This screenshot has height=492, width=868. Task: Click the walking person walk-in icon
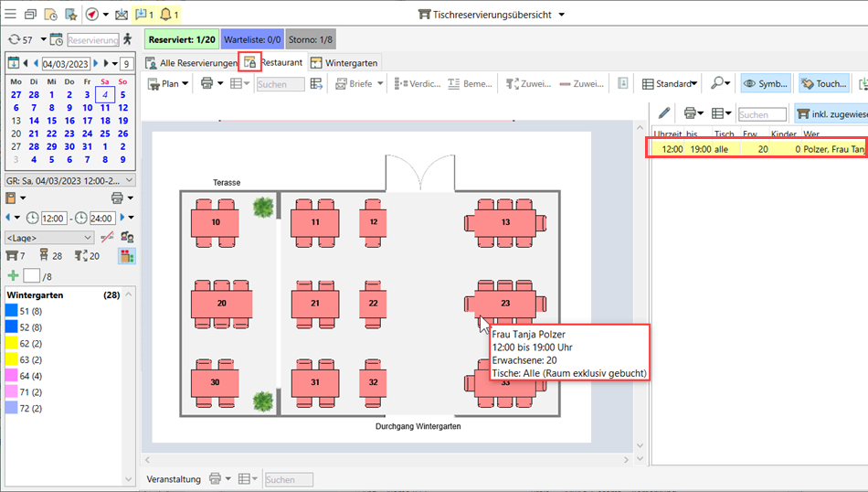(x=128, y=39)
